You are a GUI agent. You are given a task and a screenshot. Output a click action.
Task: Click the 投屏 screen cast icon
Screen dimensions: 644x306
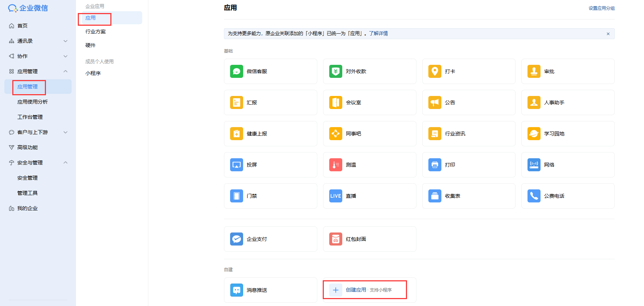[237, 165]
